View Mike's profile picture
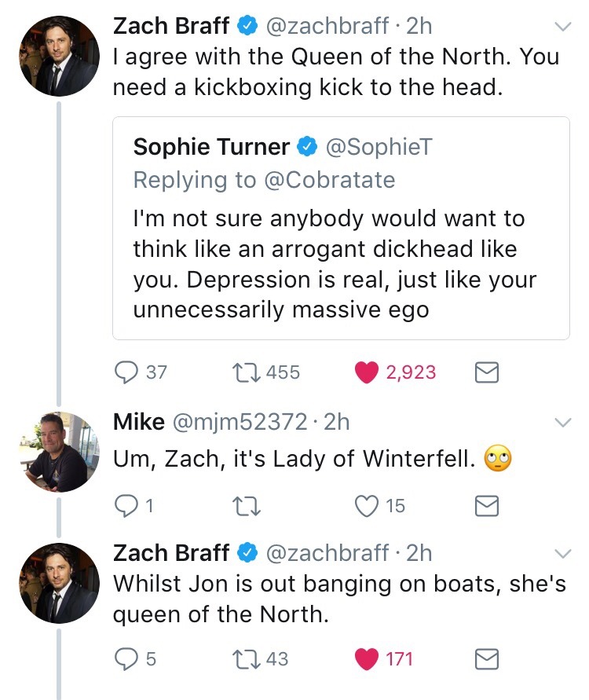The height and width of the screenshot is (700, 589). [x=58, y=452]
